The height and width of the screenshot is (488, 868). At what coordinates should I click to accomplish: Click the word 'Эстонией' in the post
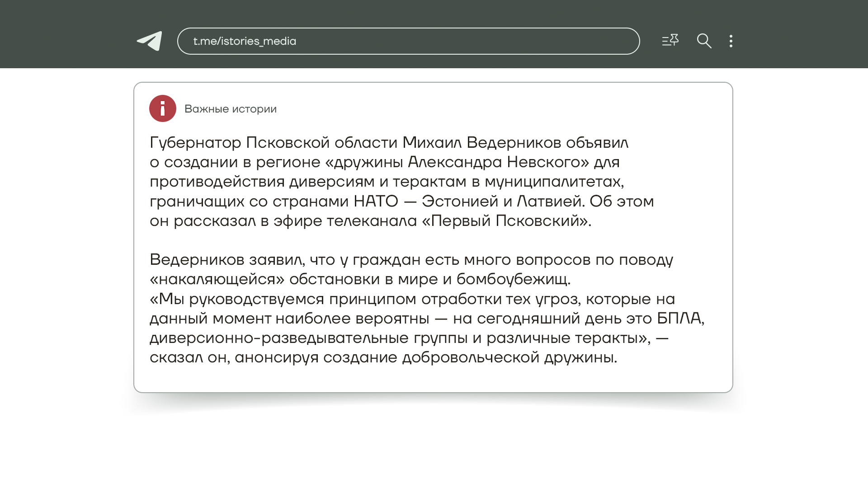(x=460, y=201)
